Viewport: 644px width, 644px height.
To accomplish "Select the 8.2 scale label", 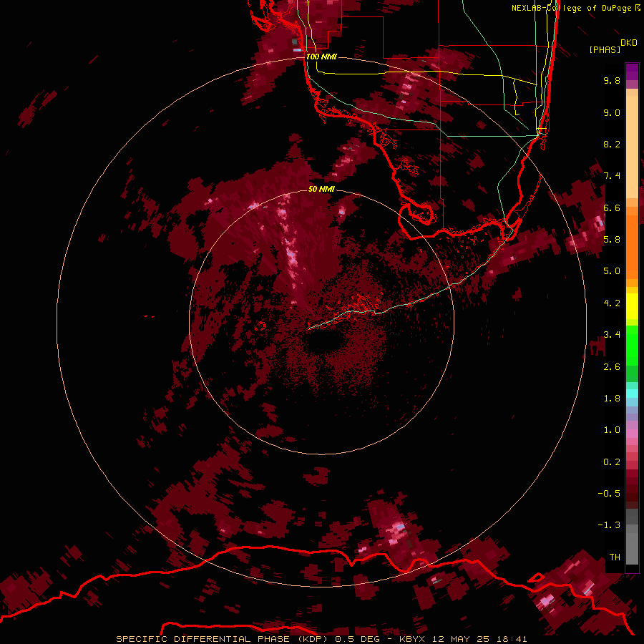I will [612, 144].
